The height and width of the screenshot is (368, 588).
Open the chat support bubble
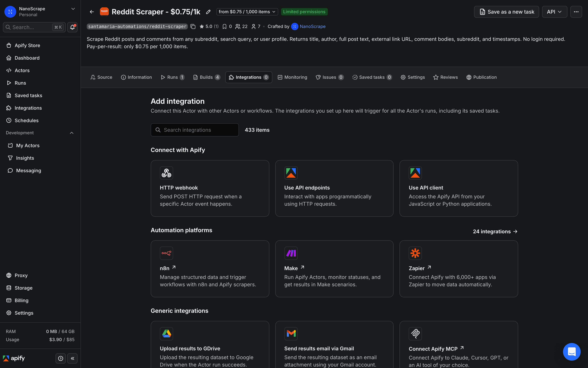[x=571, y=351]
